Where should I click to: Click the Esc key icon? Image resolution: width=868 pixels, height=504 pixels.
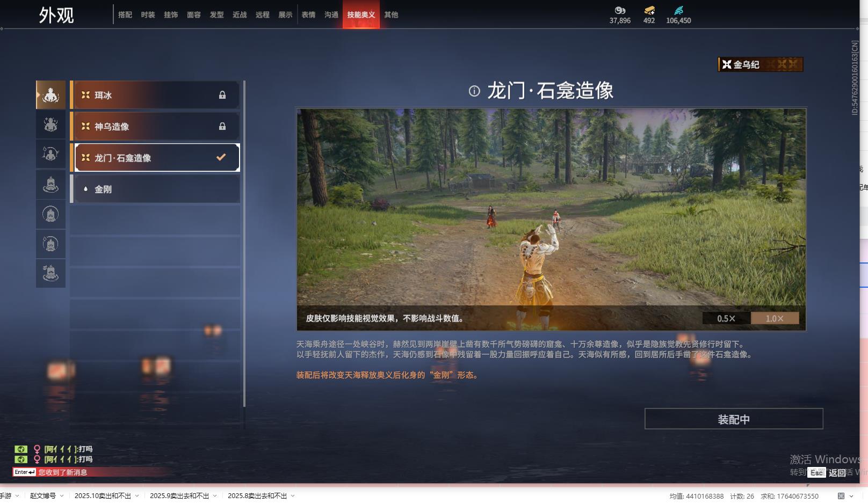[x=816, y=473]
